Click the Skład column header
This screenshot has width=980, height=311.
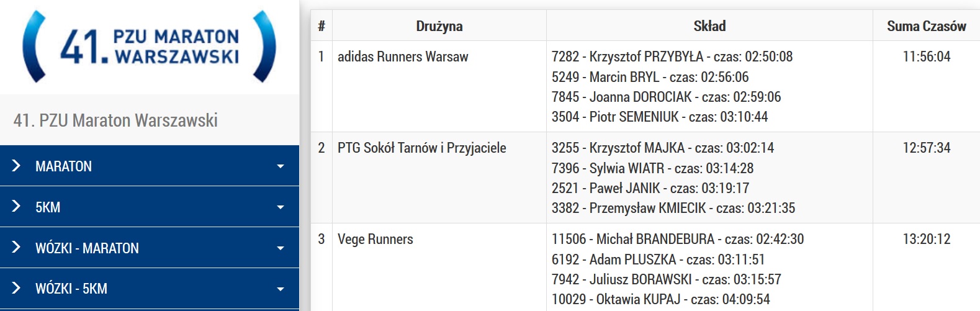tap(709, 26)
